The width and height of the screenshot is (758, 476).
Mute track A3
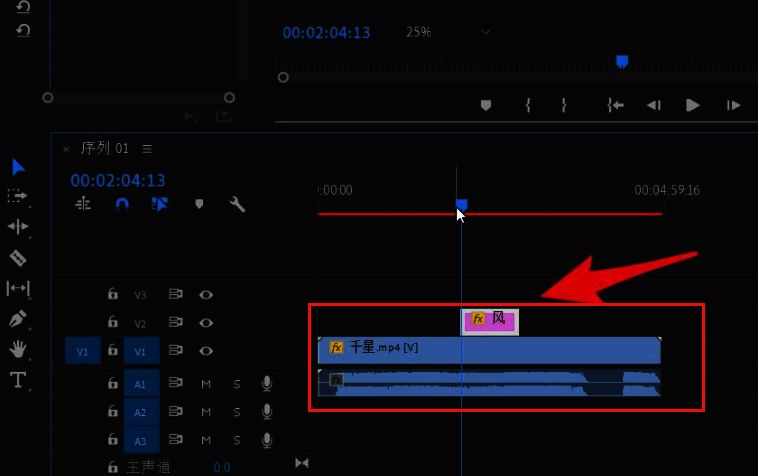[206, 440]
